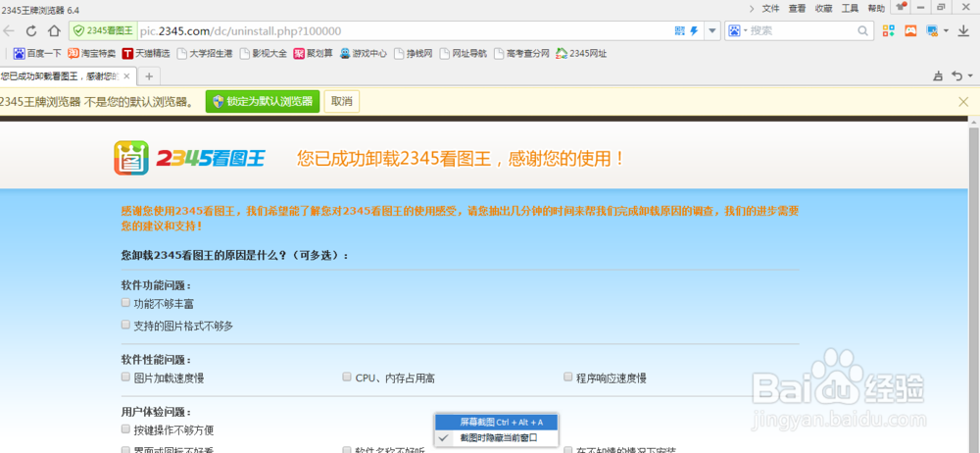The image size is (980, 453).
Task: Click the tab-bar restore closed tab undo icon
Action: (956, 75)
